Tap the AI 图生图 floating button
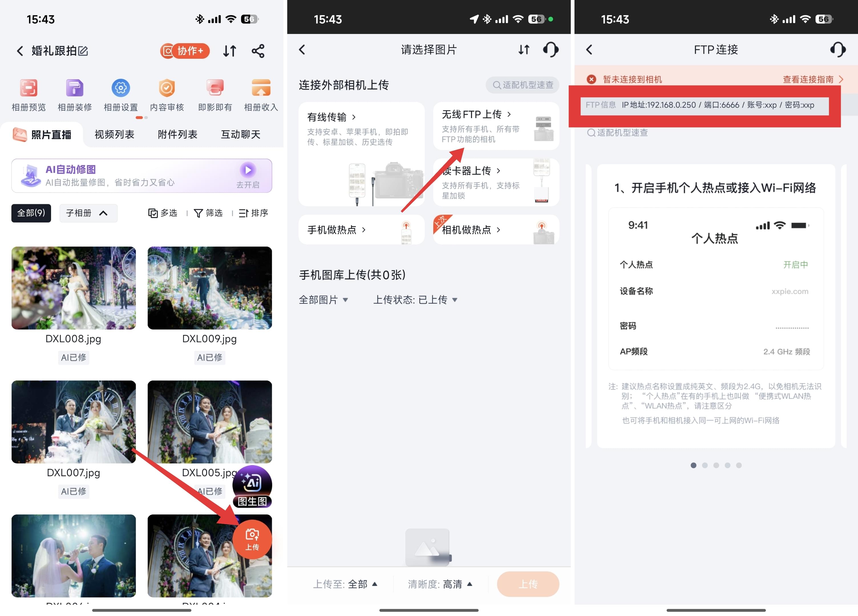Viewport: 858px width, 616px height. 252,486
